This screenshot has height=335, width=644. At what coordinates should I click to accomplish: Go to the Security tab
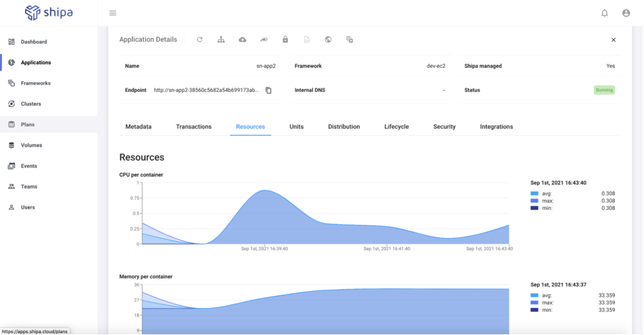(444, 127)
